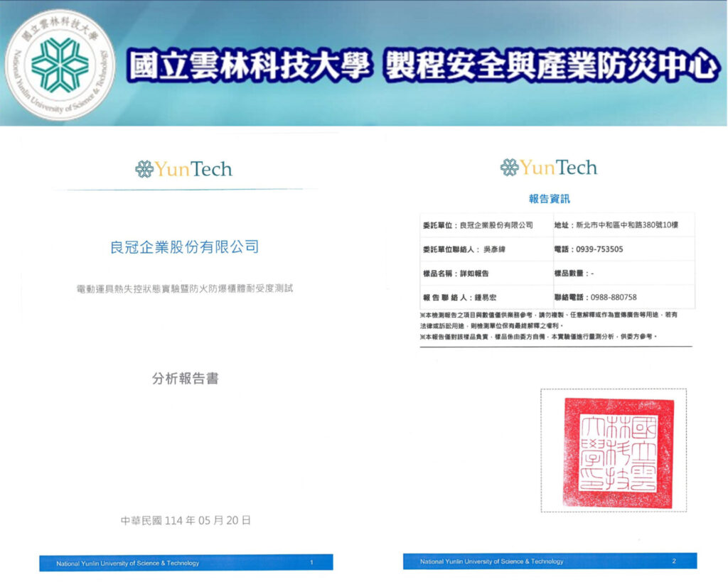Click the YunTech snowflake logo on page 2
The image size is (728, 584).
[x=509, y=168]
